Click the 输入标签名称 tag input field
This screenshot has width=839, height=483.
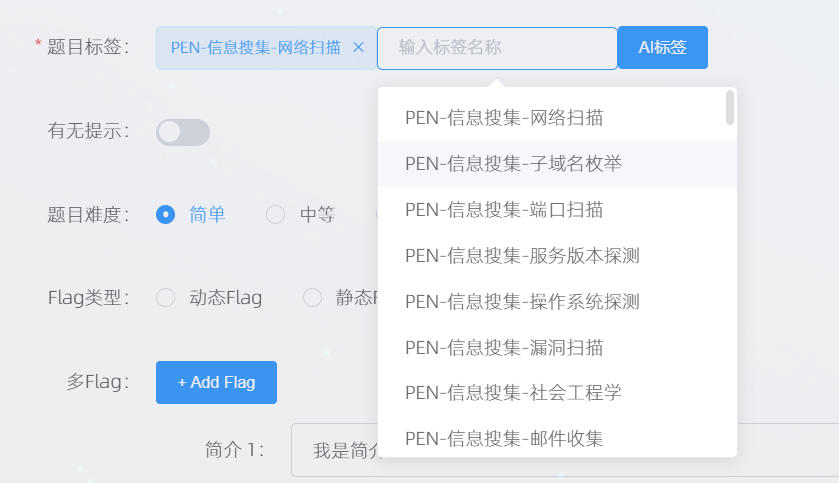pos(497,48)
